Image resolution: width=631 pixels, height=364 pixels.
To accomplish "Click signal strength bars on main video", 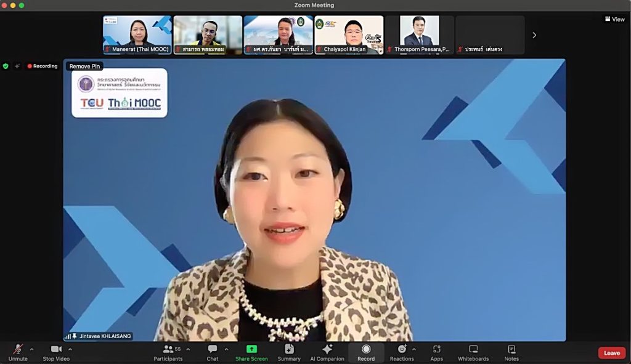I will point(68,336).
